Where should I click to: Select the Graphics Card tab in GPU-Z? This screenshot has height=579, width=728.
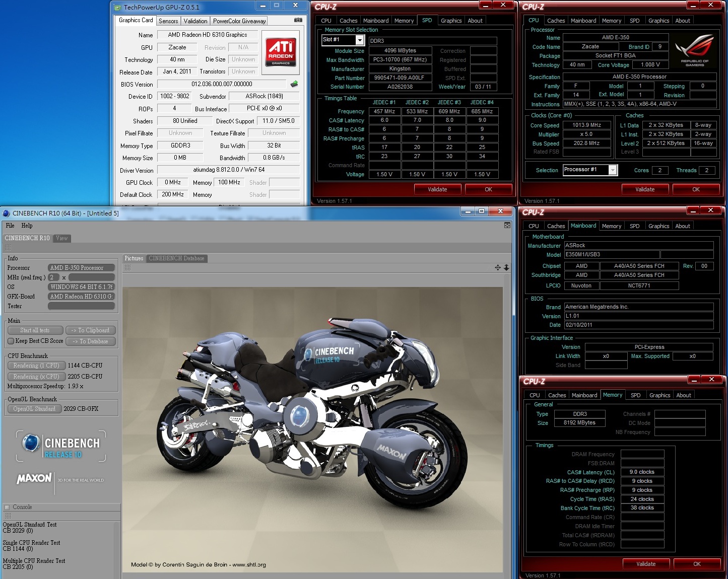pyautogui.click(x=136, y=20)
